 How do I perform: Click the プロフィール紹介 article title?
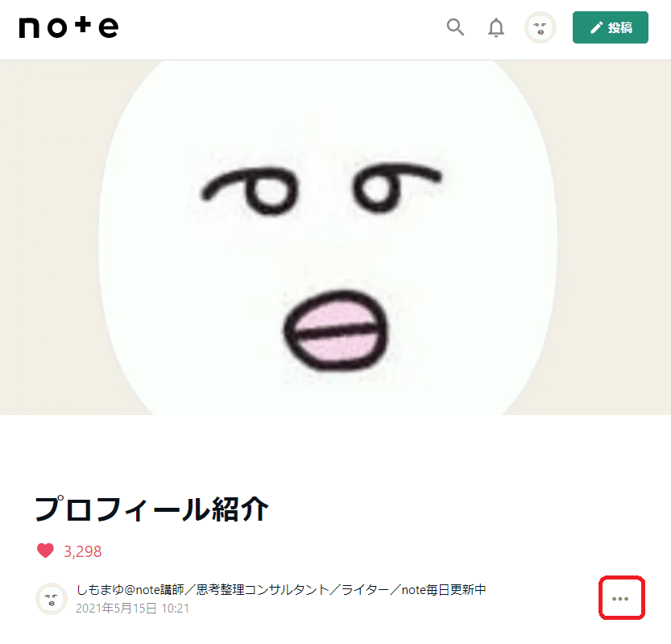[151, 509]
